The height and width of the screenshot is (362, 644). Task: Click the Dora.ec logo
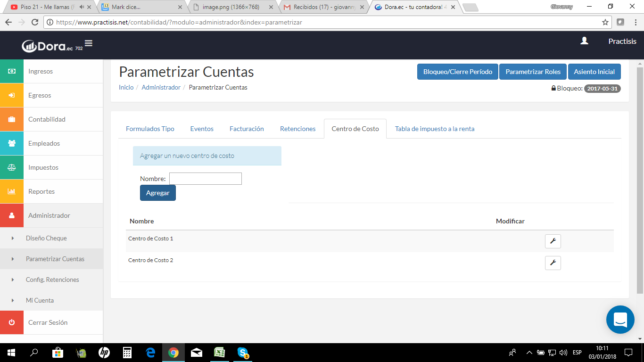pyautogui.click(x=47, y=46)
